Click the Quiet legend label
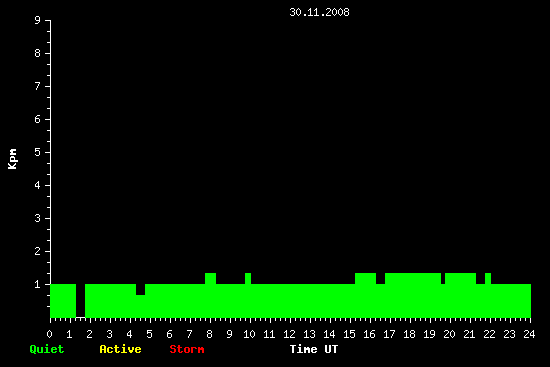 (x=47, y=349)
